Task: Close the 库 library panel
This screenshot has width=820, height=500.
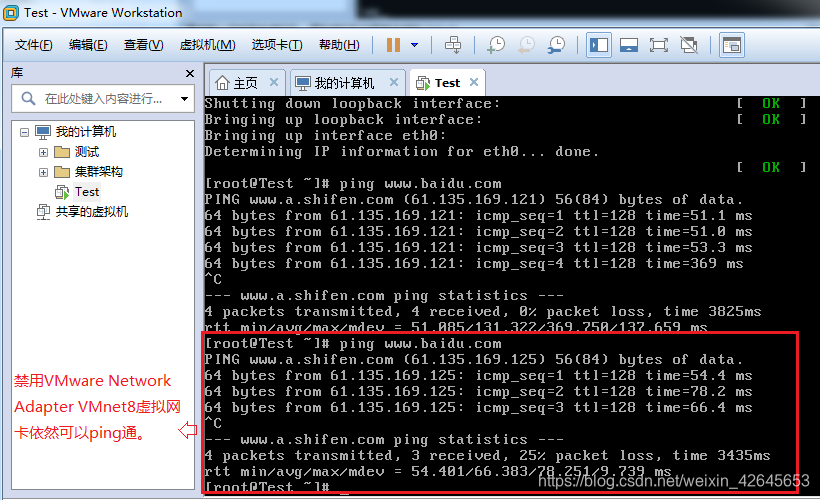Action: [190, 73]
